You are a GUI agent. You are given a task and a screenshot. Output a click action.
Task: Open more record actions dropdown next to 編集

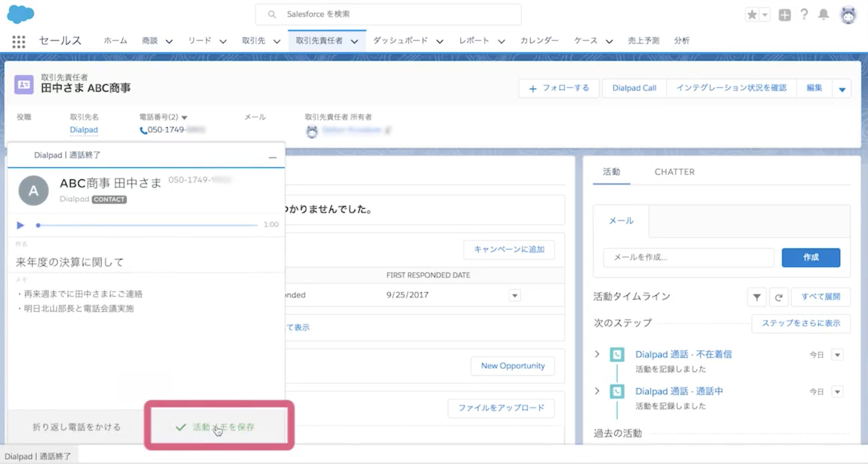coord(842,89)
